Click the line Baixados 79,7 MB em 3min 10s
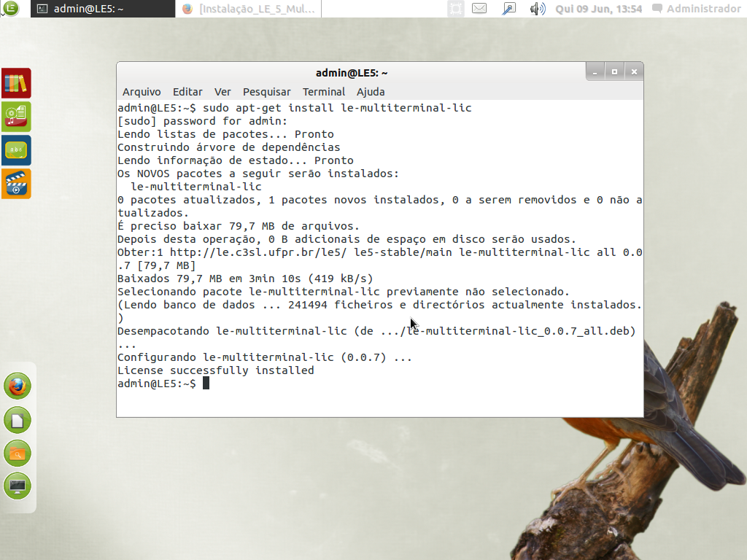Viewport: 747px width, 560px height. coord(245,279)
